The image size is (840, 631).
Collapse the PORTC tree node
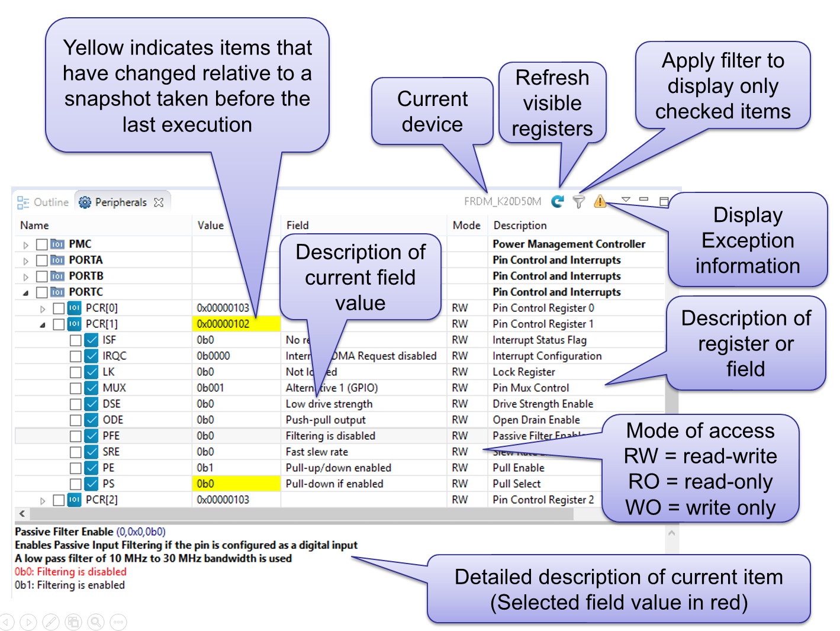tap(25, 292)
